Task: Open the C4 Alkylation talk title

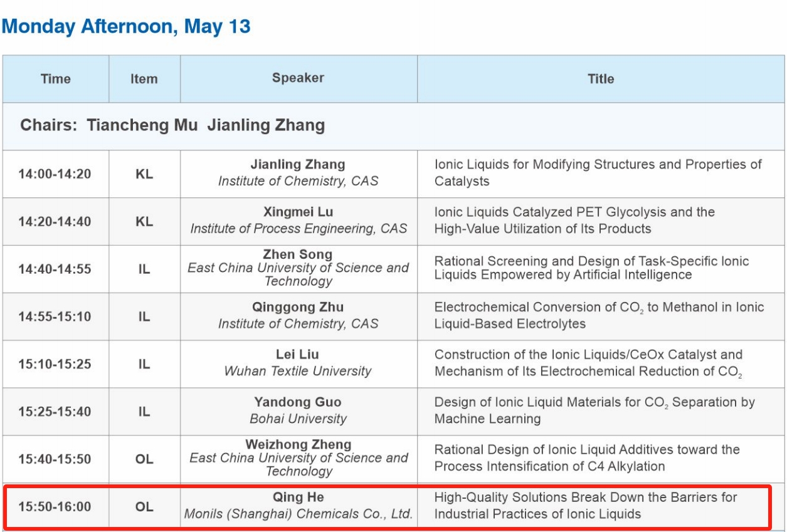Action: click(x=586, y=458)
